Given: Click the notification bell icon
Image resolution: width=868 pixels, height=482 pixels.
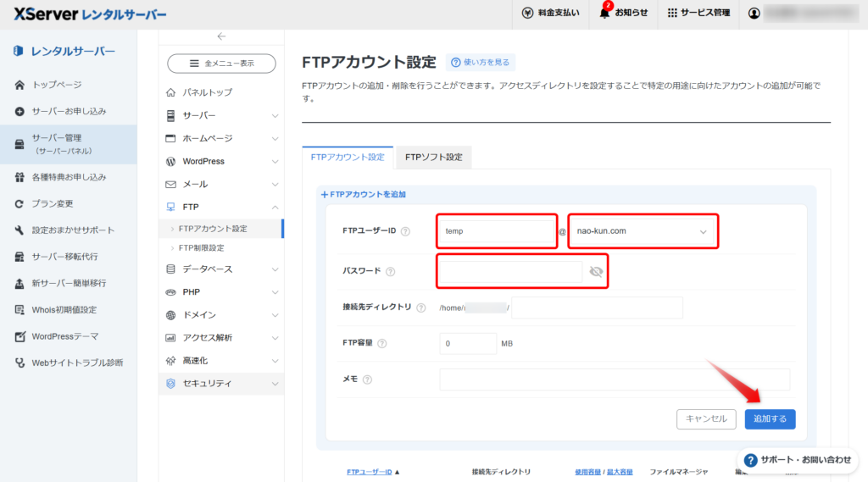Looking at the screenshot, I should pos(604,14).
